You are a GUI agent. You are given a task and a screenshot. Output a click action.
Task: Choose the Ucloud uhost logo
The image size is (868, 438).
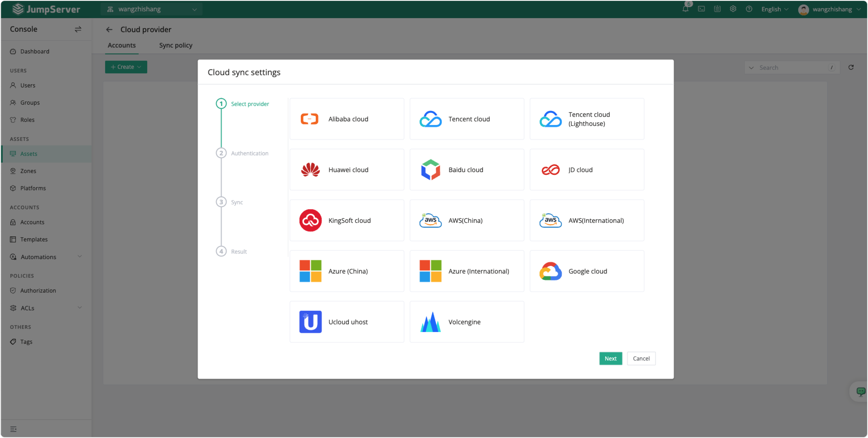tap(310, 322)
